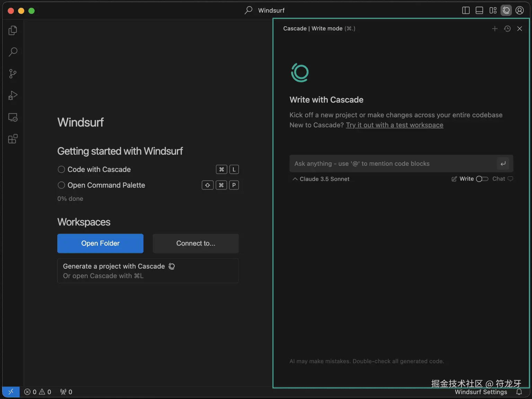Open the Remote Explorer icon
This screenshot has height=399, width=532.
[13, 117]
